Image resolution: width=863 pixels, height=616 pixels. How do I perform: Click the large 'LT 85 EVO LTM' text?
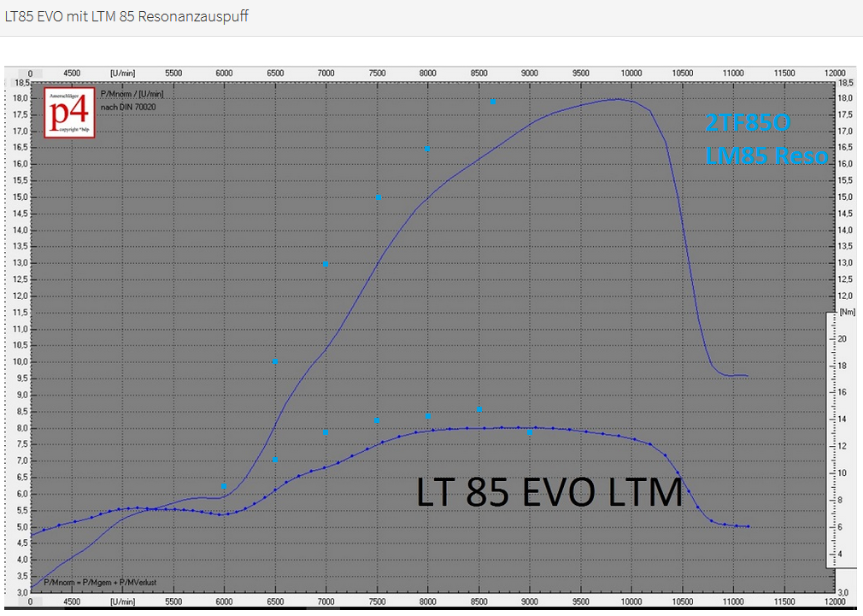(549, 493)
